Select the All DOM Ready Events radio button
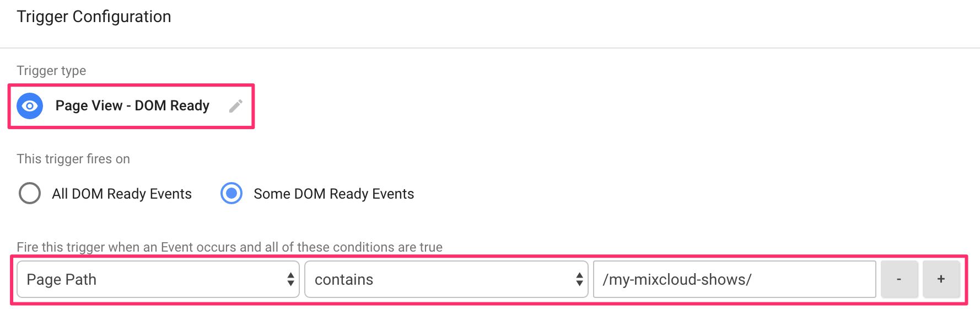 [x=30, y=194]
